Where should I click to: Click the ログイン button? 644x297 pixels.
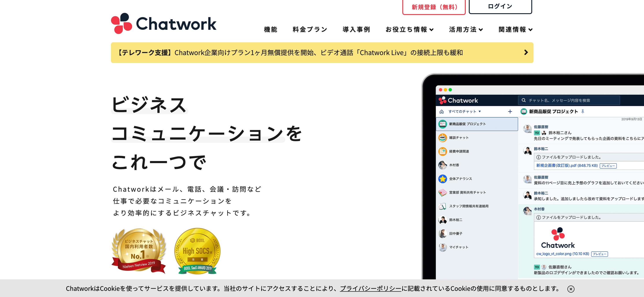500,7
